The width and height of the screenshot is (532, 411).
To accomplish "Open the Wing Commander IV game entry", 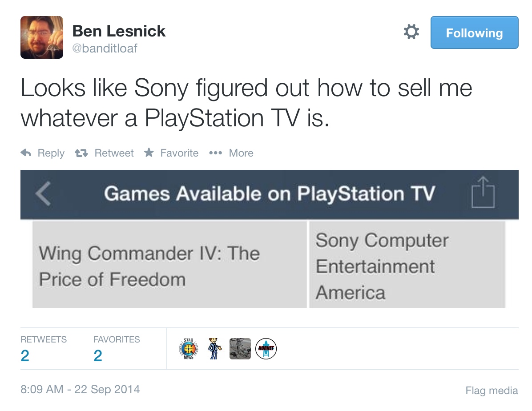I will click(149, 266).
